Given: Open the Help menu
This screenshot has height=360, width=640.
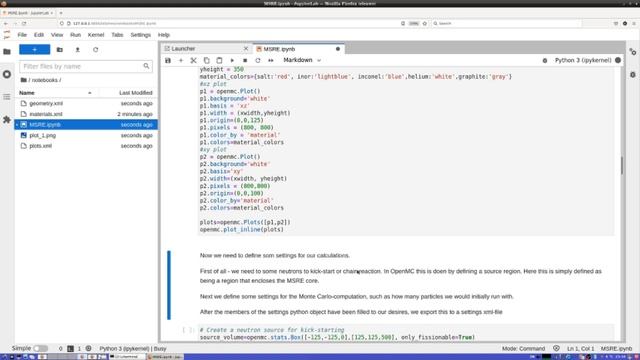Looking at the screenshot, I should (164, 35).
